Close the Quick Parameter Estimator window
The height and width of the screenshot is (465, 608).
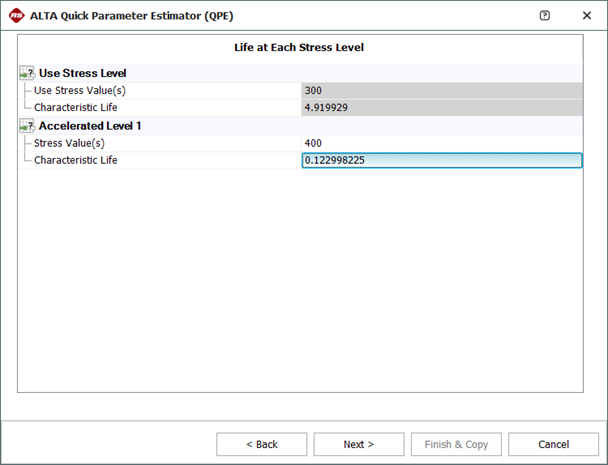click(x=586, y=16)
